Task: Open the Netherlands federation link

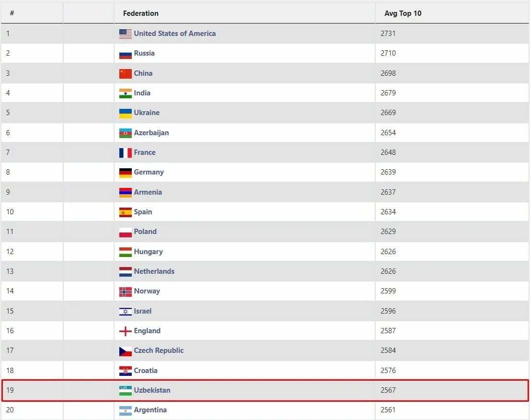Action: coord(154,271)
